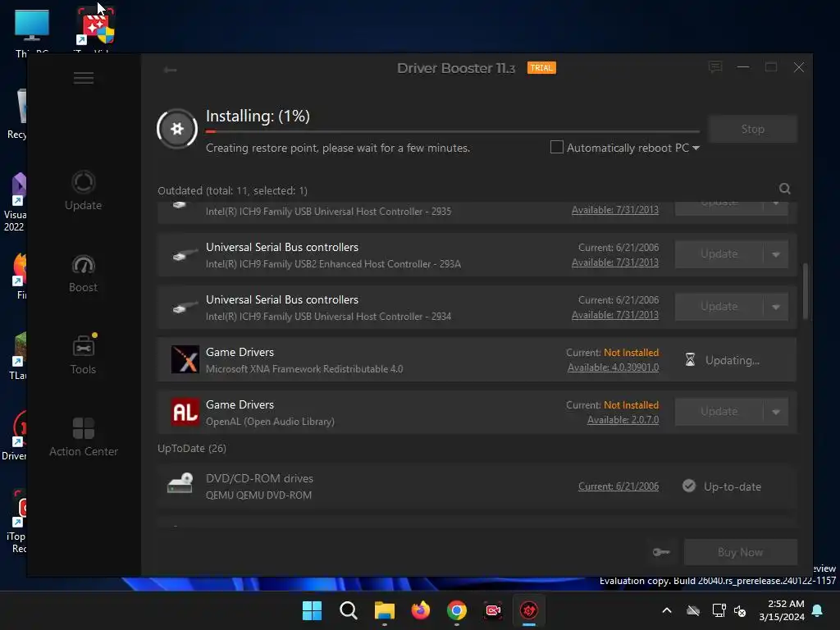Click Driver Booster icon on taskbar

click(529, 610)
